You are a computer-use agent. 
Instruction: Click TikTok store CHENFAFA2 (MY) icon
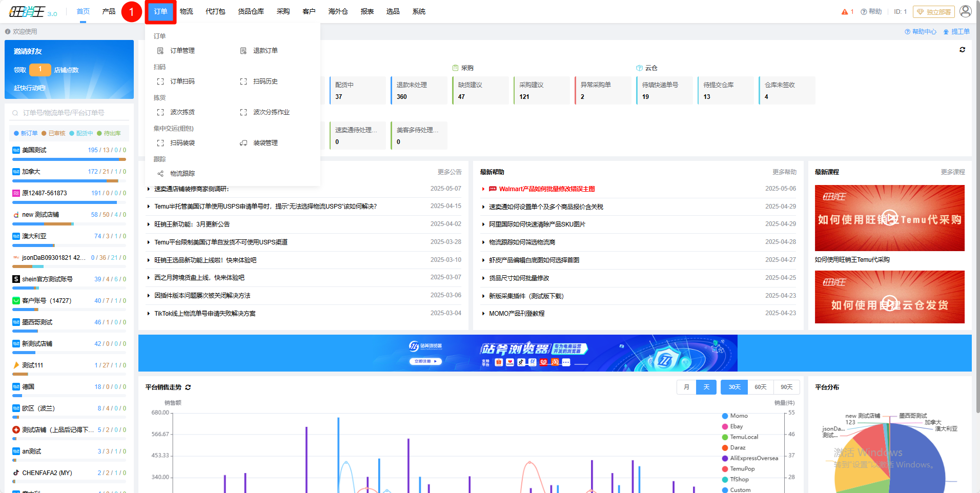point(16,473)
